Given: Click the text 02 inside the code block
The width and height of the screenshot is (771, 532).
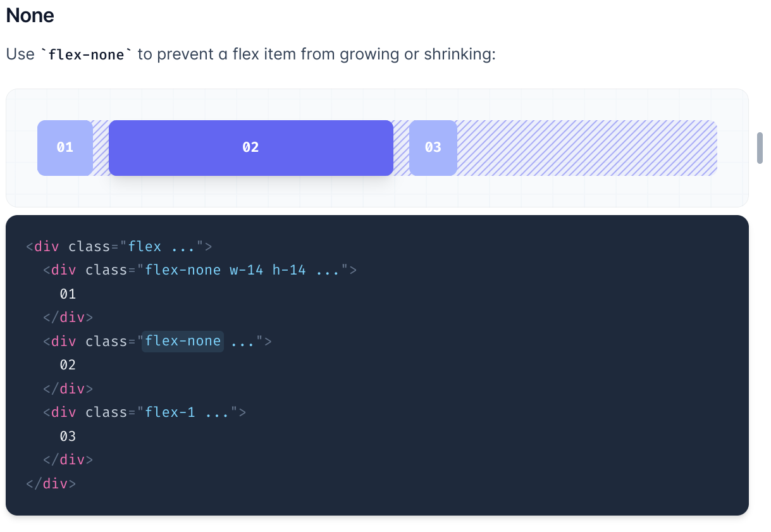Looking at the screenshot, I should pyautogui.click(x=68, y=364).
